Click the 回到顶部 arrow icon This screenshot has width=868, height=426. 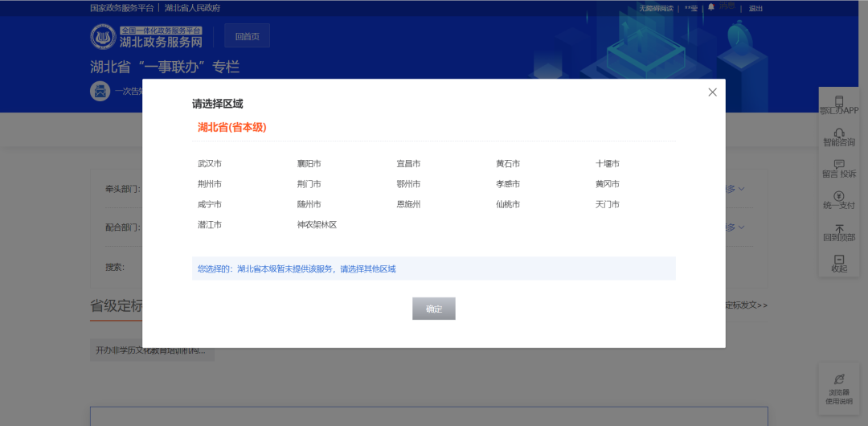tap(839, 228)
